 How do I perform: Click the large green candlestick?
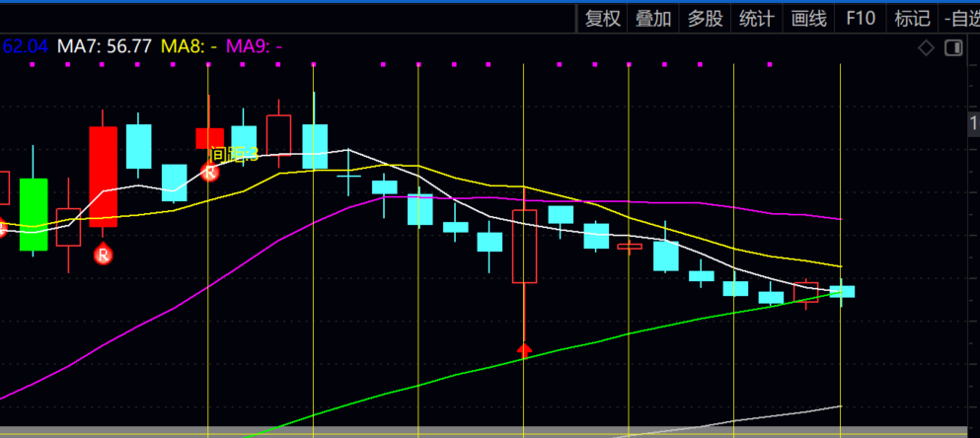(x=34, y=214)
